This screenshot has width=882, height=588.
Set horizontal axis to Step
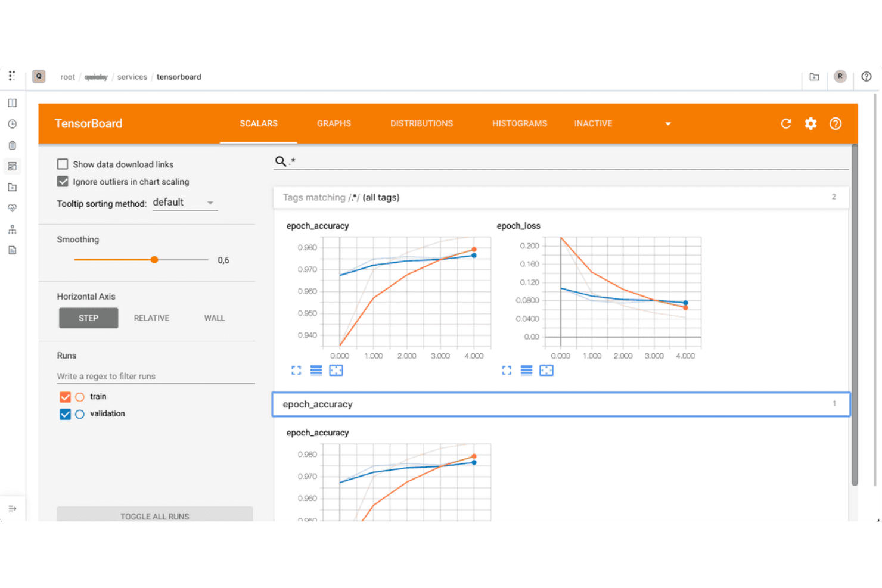point(88,318)
